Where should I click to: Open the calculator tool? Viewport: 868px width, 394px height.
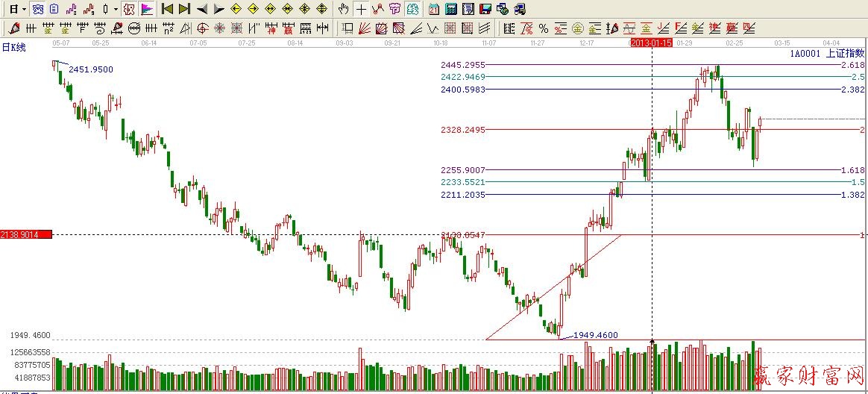click(x=451, y=9)
